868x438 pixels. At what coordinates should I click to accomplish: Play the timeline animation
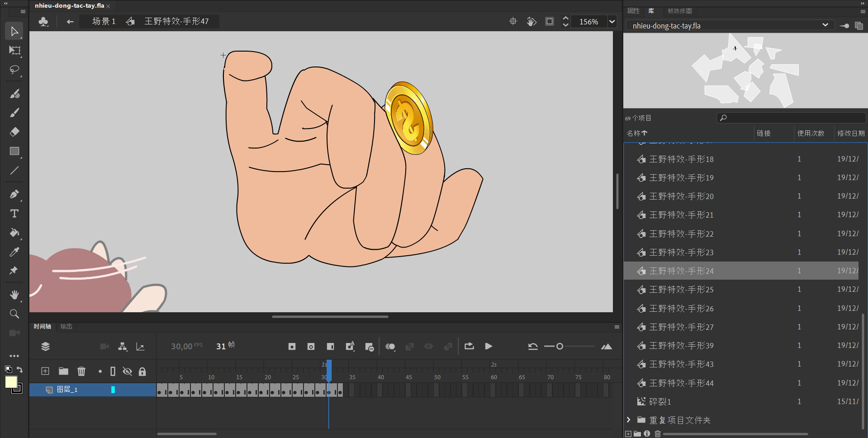(489, 346)
